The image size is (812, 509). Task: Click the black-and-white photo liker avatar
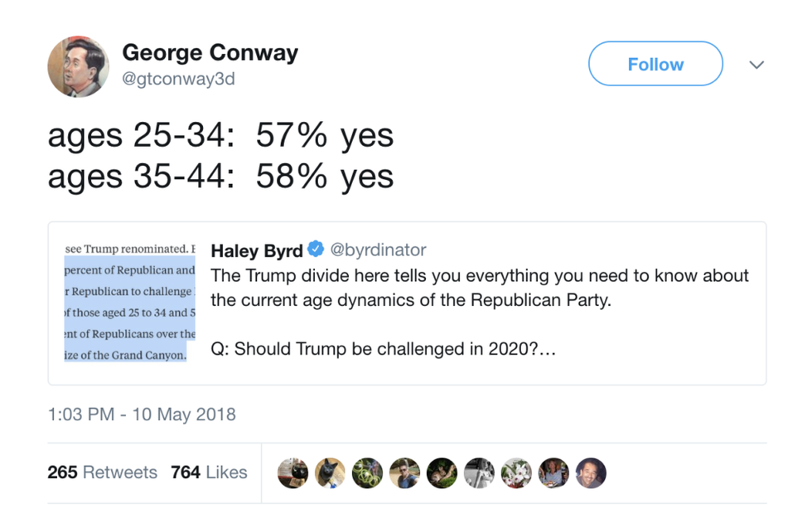click(479, 473)
